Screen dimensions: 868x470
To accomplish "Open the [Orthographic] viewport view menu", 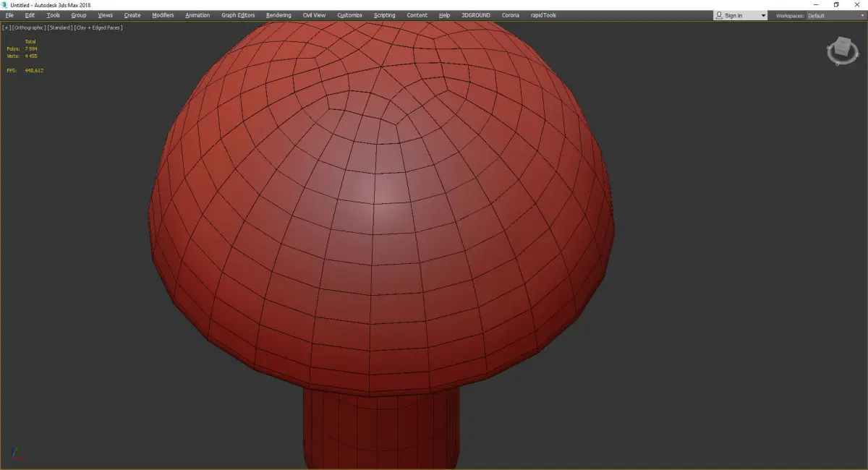I will 29,27.
